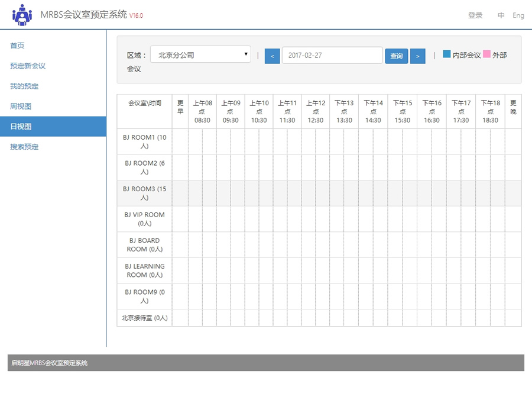Switch language to 中 Chinese

[x=501, y=15]
